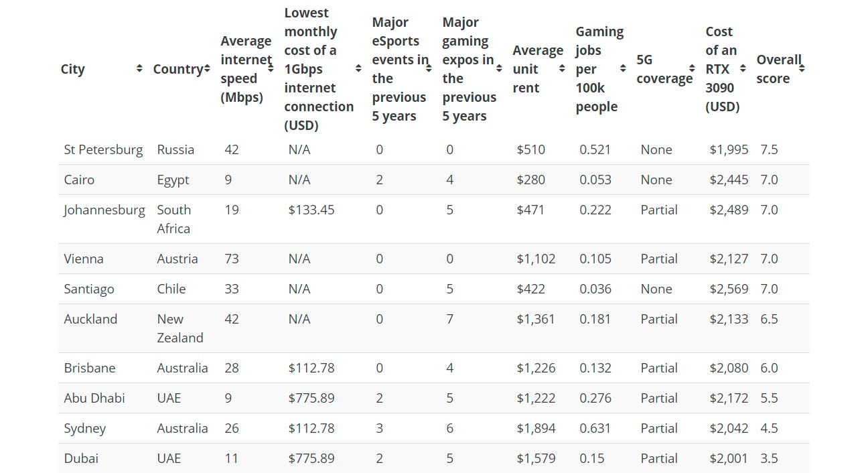Select the Johannesburg city cell
Image resolution: width=868 pixels, height=473 pixels.
point(104,210)
